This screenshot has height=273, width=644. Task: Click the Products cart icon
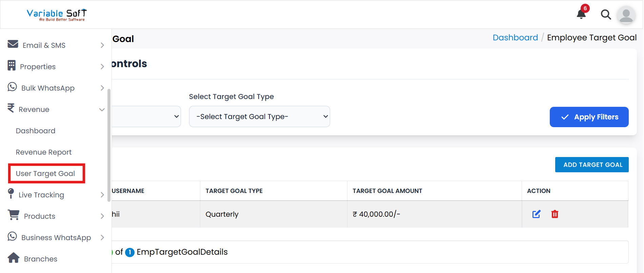pos(14,215)
